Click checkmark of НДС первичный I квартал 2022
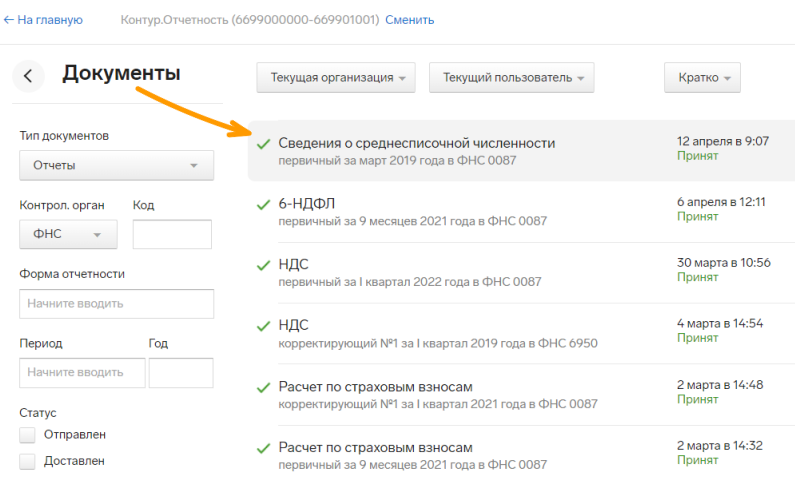Viewport: 795px width, 477px height. (263, 265)
